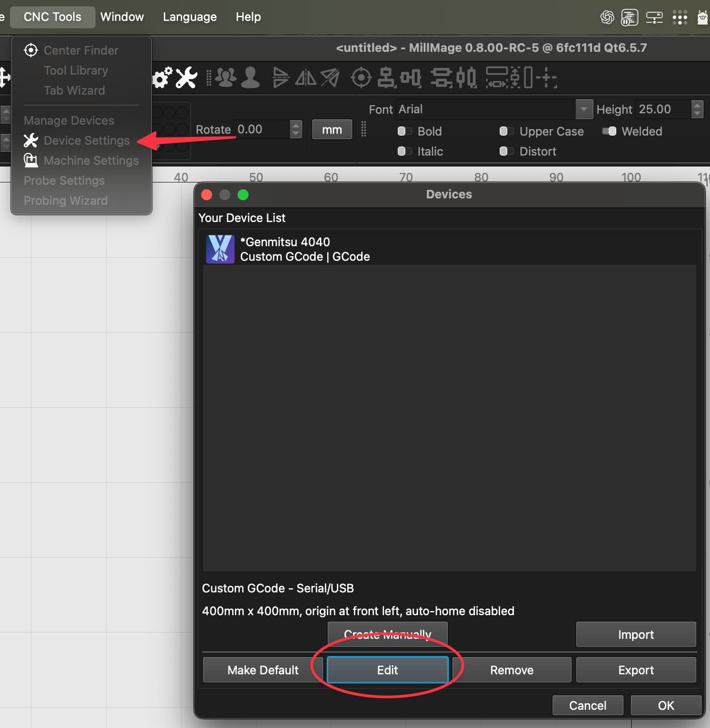The height and width of the screenshot is (728, 710).
Task: Toggle the Bold font switch
Action: (x=404, y=131)
